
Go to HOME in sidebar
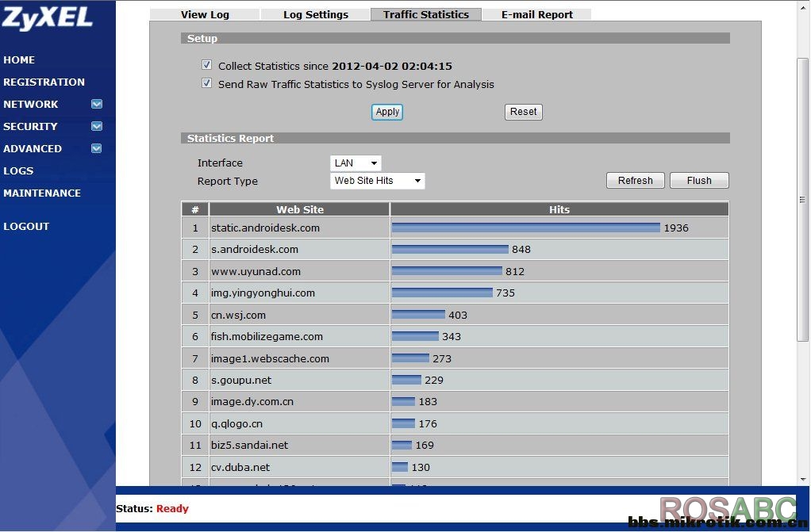click(x=19, y=59)
